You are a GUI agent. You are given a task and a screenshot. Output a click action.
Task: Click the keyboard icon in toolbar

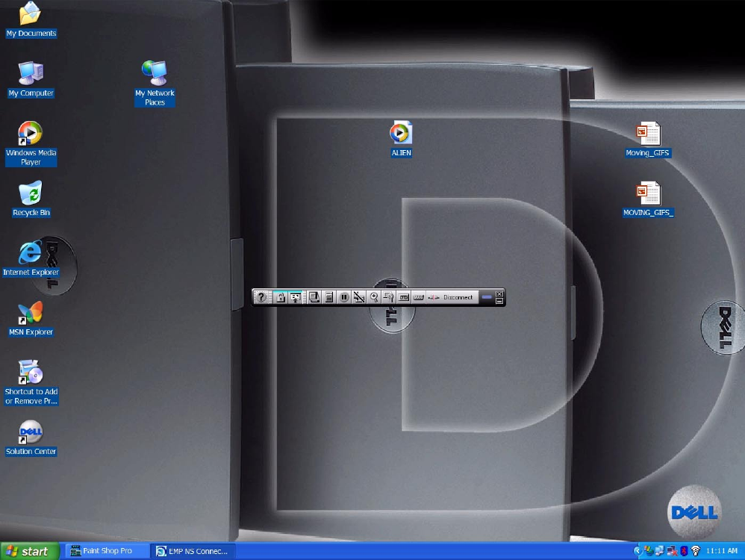point(418,297)
